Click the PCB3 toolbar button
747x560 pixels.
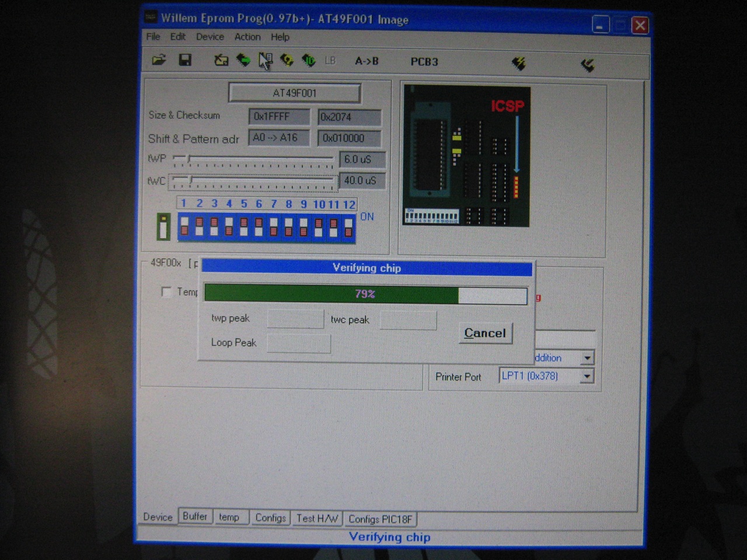pyautogui.click(x=424, y=61)
